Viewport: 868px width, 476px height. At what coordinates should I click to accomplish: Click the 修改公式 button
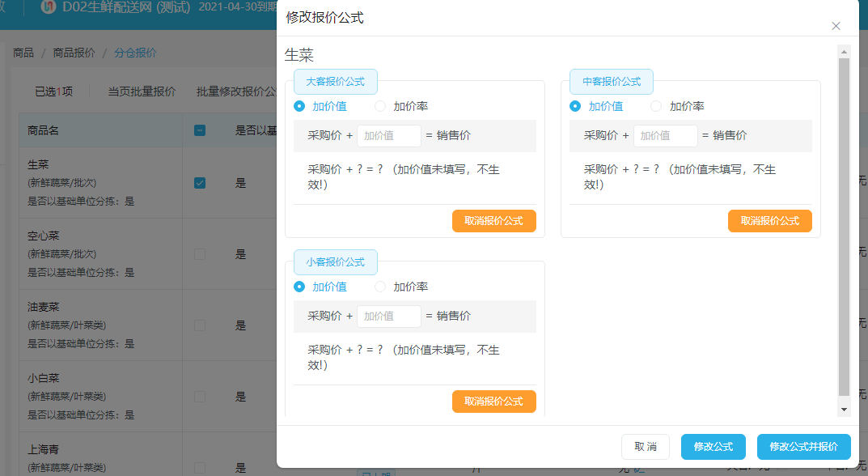(x=713, y=447)
